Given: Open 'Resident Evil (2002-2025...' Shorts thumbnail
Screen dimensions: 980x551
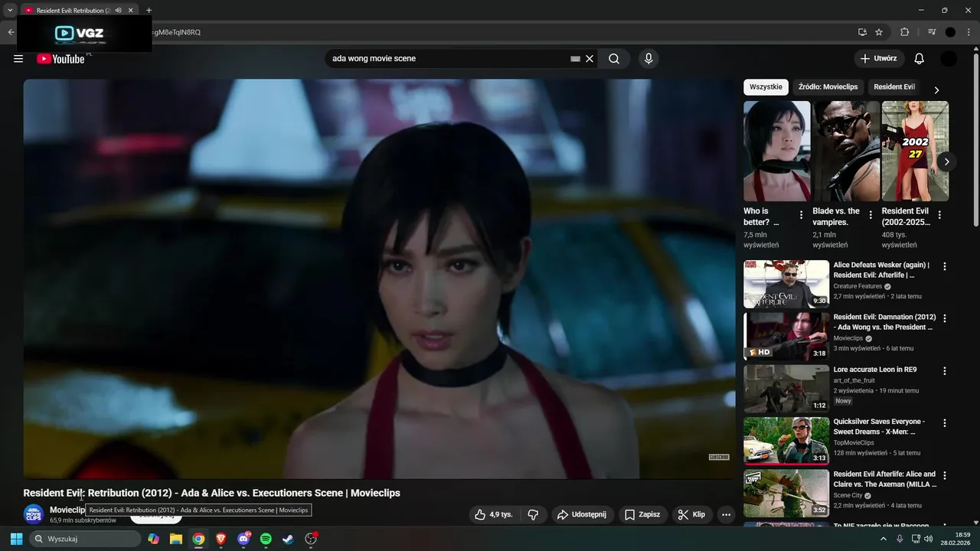Looking at the screenshot, I should (x=915, y=151).
